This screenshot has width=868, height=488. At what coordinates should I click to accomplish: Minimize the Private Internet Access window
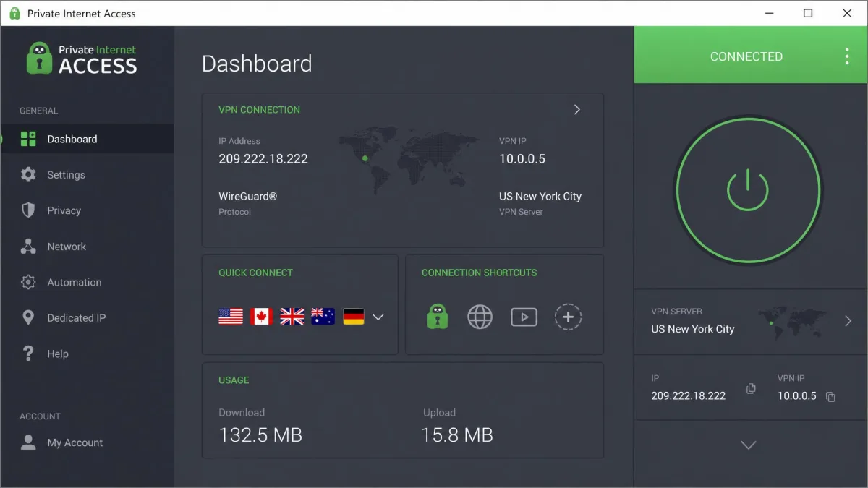(769, 13)
